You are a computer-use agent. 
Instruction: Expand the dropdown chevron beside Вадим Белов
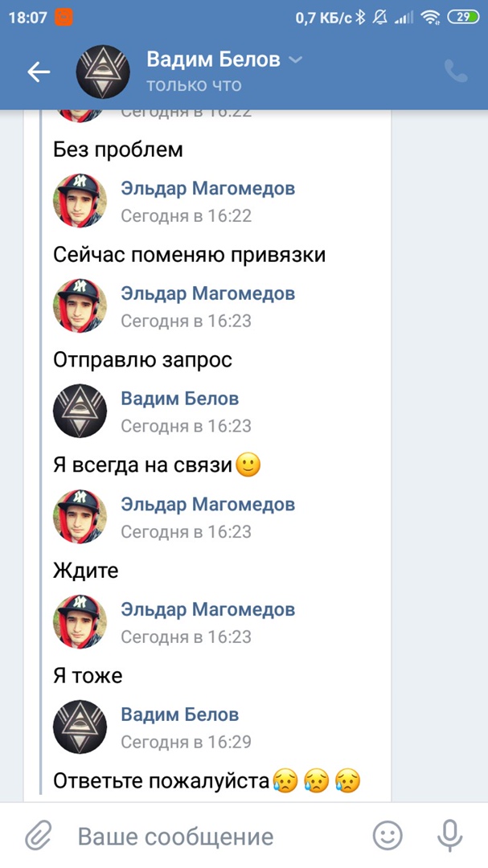pos(295,59)
